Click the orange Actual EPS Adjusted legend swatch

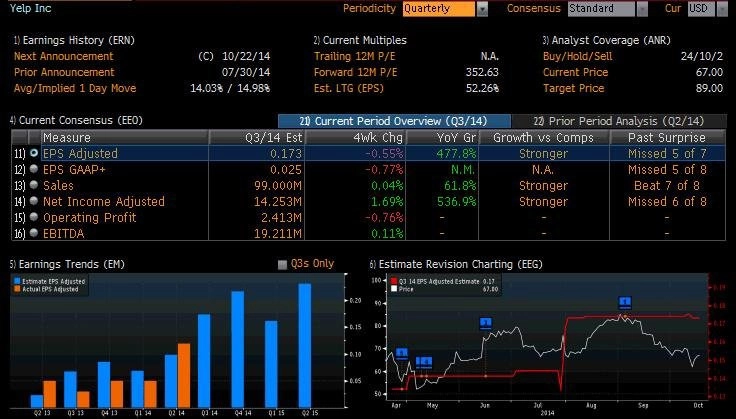[x=17, y=289]
